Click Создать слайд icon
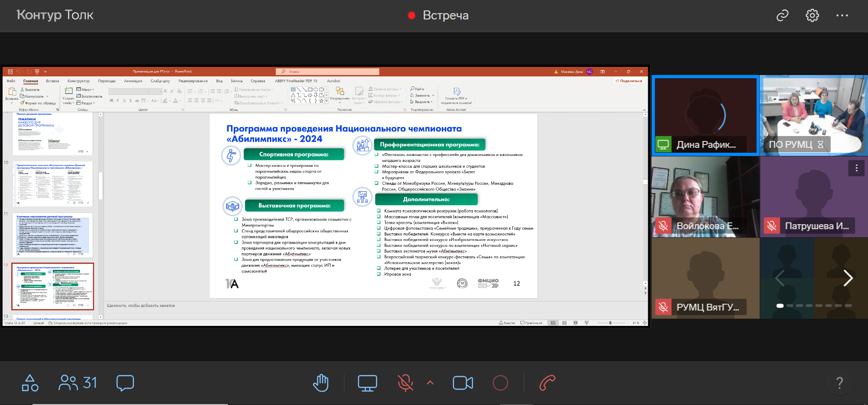Image resolution: width=868 pixels, height=405 pixels. [x=69, y=90]
